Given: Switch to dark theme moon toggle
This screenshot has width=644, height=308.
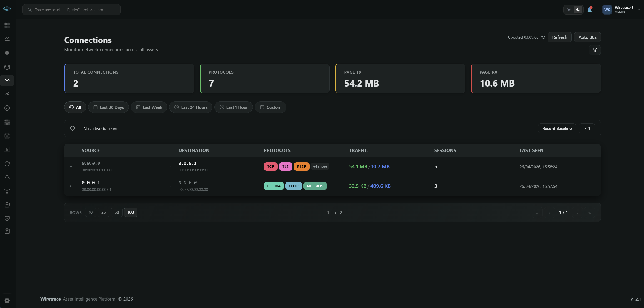Looking at the screenshot, I should coord(578,10).
